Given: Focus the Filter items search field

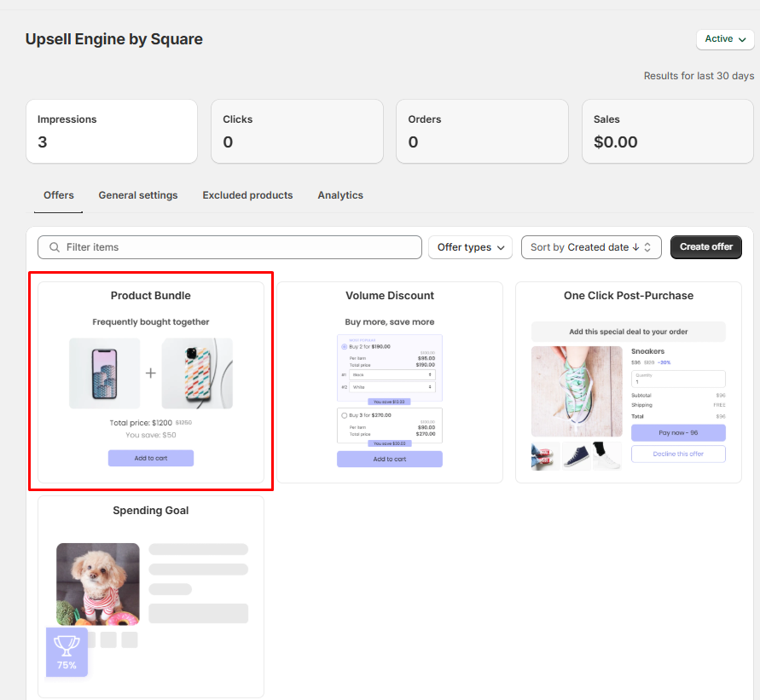Looking at the screenshot, I should coord(229,247).
